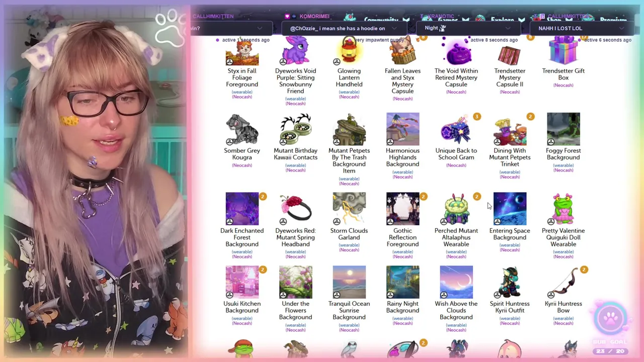Click the quantity 3 badge on Back to School Gram
The width and height of the screenshot is (644, 362).
tap(477, 117)
